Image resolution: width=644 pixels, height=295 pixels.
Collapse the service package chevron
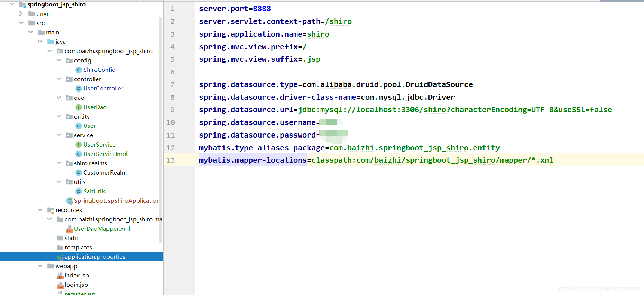click(58, 135)
